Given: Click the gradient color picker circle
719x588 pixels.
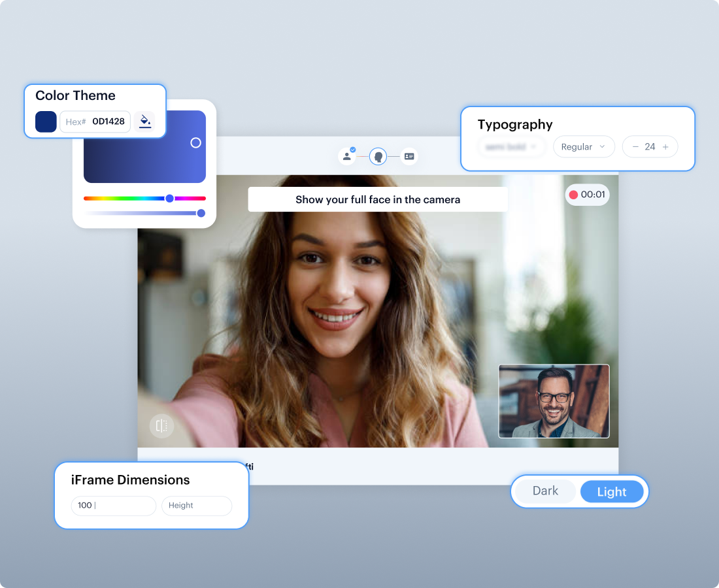Looking at the screenshot, I should [x=195, y=142].
